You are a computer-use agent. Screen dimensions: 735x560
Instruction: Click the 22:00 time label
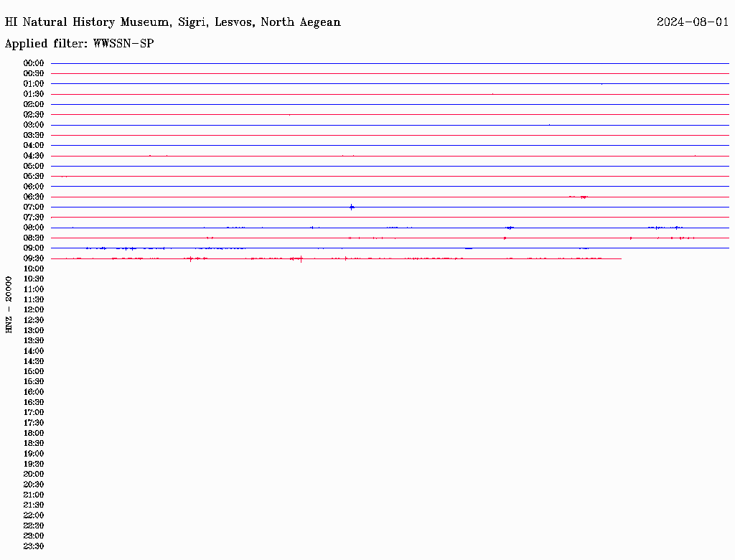[34, 515]
